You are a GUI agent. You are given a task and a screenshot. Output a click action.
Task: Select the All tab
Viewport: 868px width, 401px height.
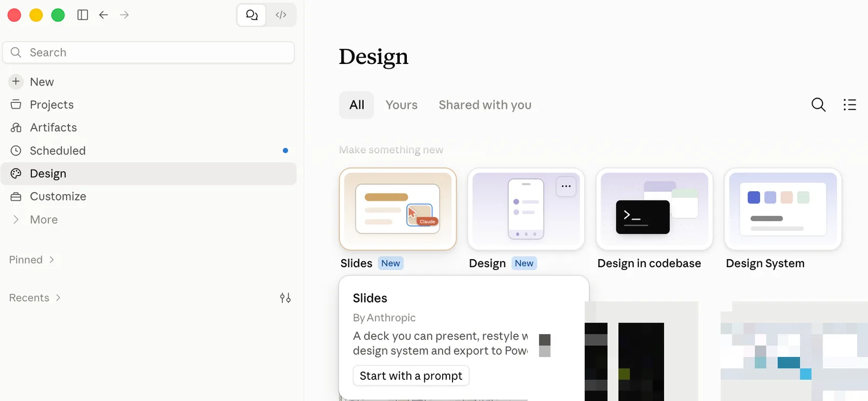pyautogui.click(x=356, y=105)
